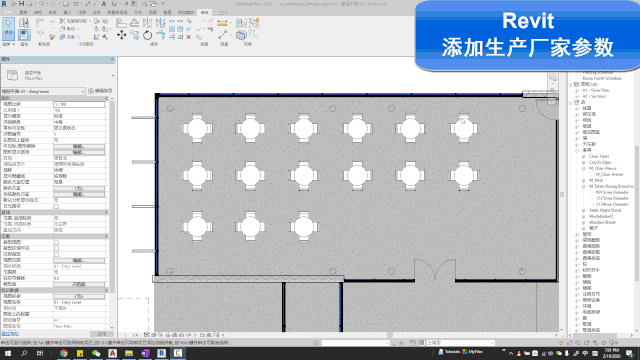Click the Align tool icon
The image size is (640, 360).
pos(121,23)
